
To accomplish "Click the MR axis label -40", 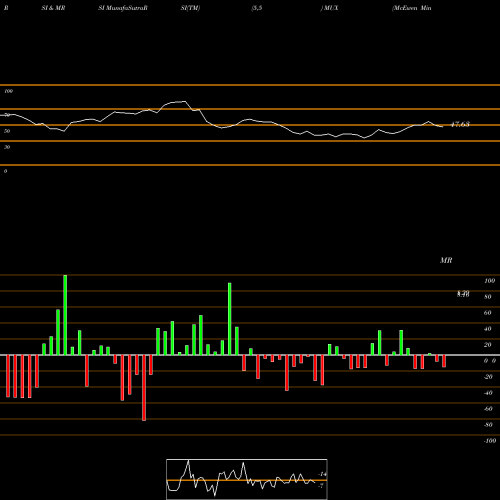I will tap(488, 393).
